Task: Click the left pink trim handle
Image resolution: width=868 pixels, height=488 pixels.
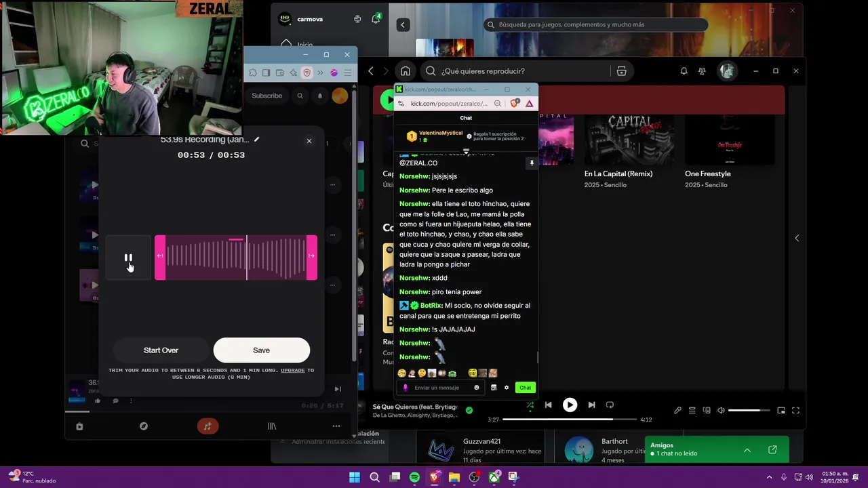Action: coord(160,256)
